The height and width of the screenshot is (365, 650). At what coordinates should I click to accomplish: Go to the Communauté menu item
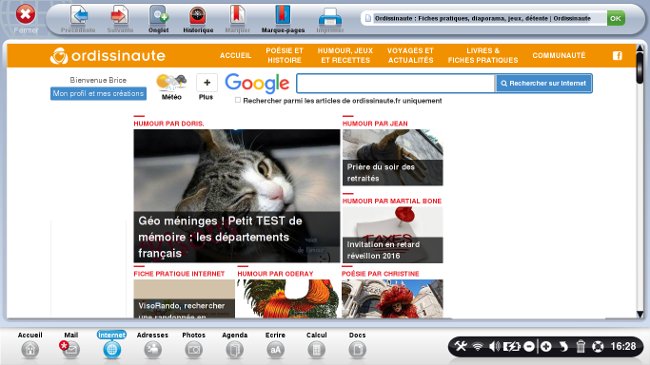[559, 55]
